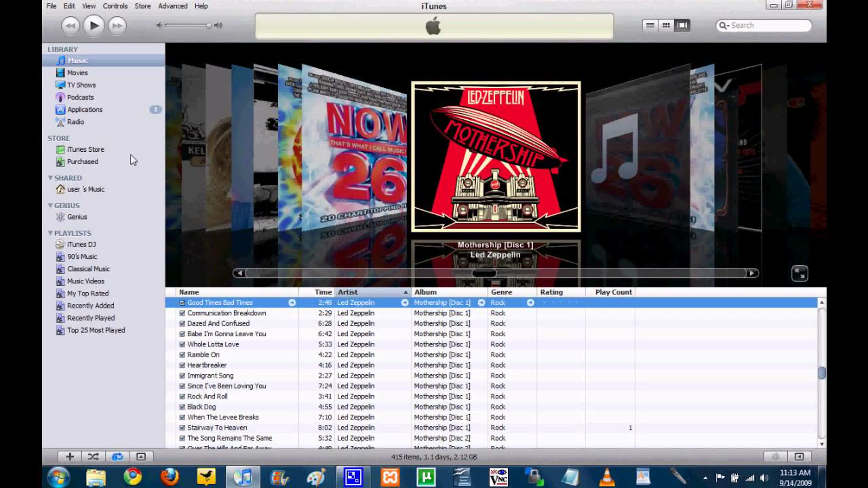This screenshot has width=868, height=488.
Task: Uncheck Ramble On checkbox
Action: [x=182, y=355]
